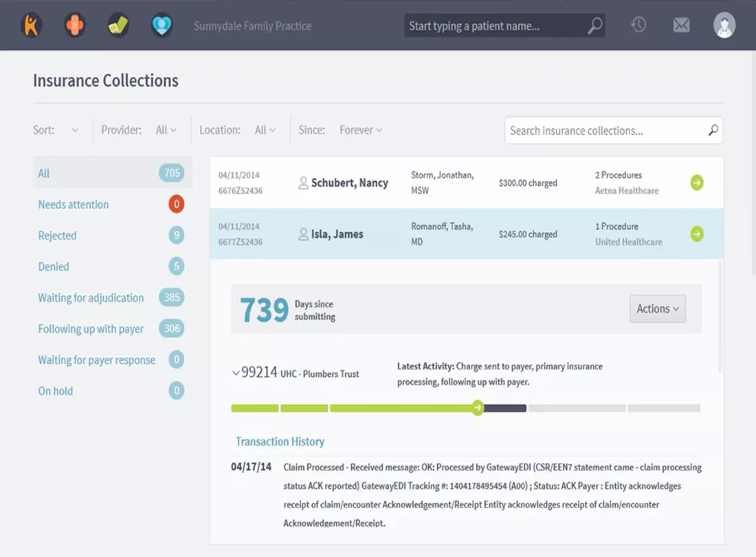The height and width of the screenshot is (557, 756).
Task: Click the search icon in insurance collections search
Action: coord(713,130)
